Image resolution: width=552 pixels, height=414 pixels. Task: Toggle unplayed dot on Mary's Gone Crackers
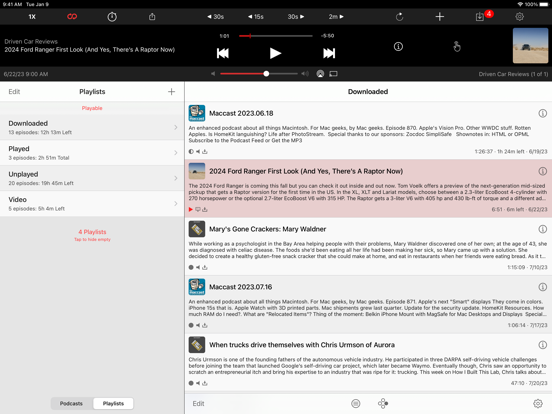pos(191,267)
